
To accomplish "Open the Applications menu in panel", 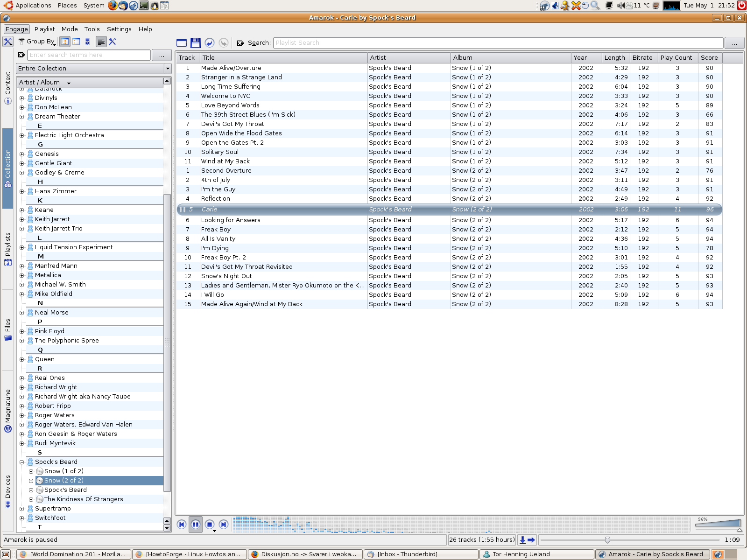I will (27, 6).
